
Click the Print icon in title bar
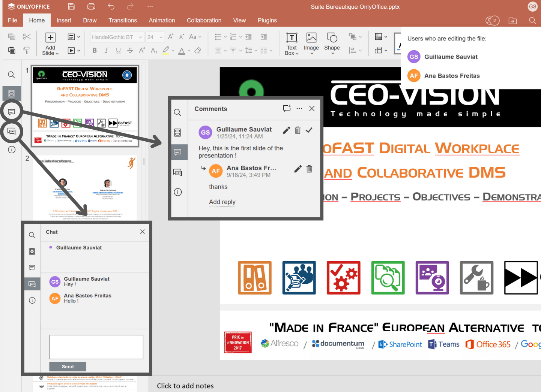[x=91, y=6]
